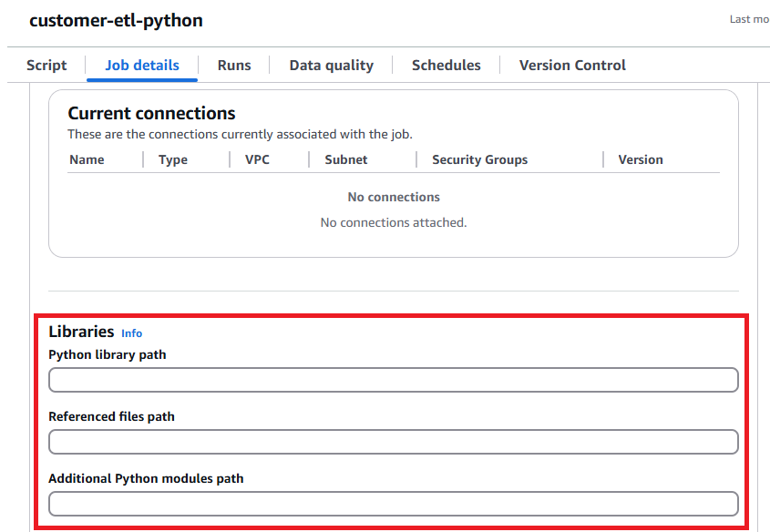The image size is (770, 532).
Task: Click the Python library path label
Action: point(108,354)
